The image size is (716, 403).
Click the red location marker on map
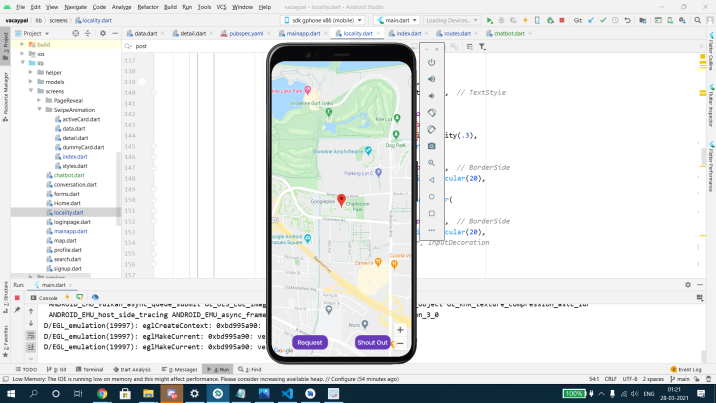click(341, 200)
